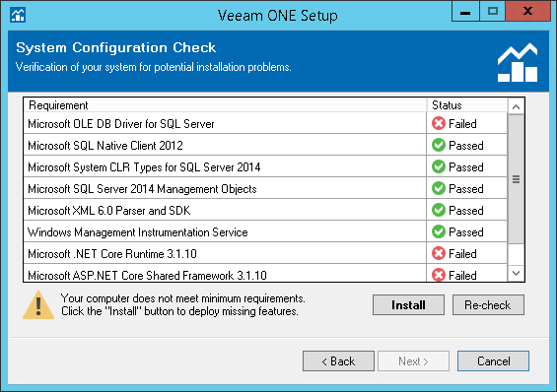
Task: Click the scrollbar down arrow
Action: (x=517, y=273)
